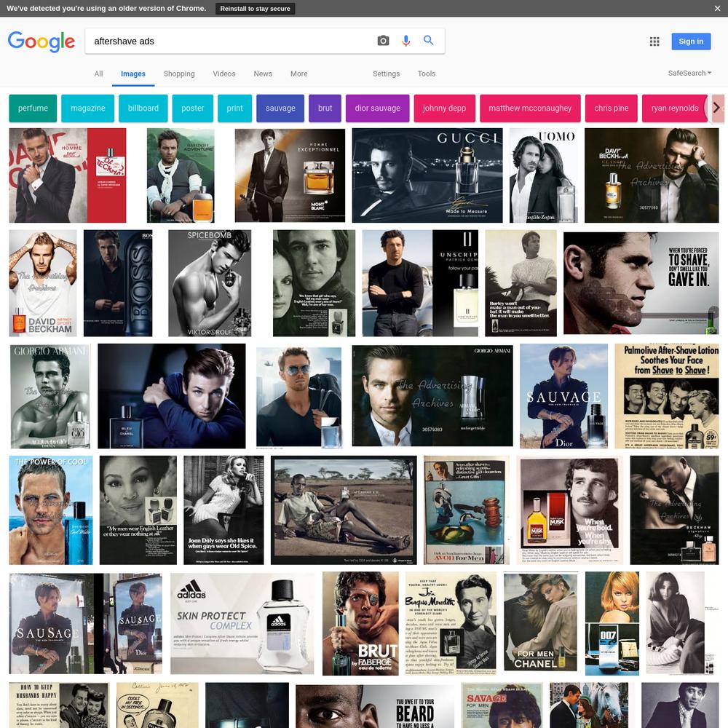The image size is (728, 728).
Task: Open the Unscripted Patrick Dempsey ad image
Action: tap(420, 283)
